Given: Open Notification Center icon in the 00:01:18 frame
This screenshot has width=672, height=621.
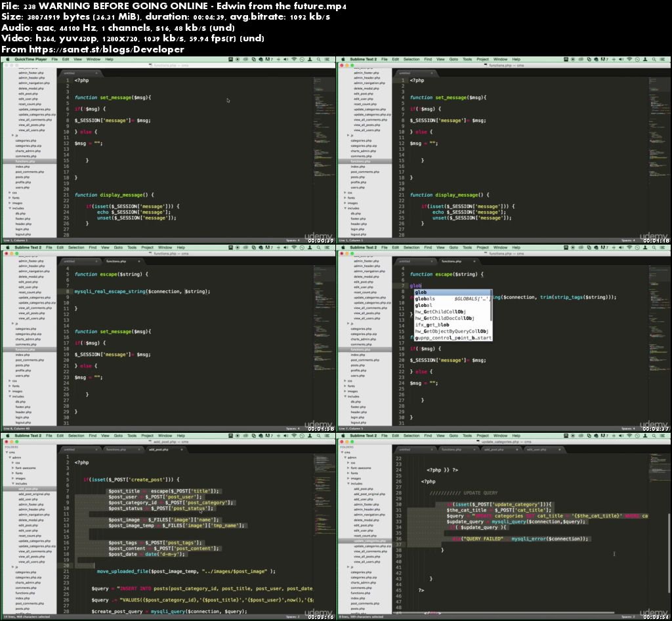Looking at the screenshot, I should 663,60.
